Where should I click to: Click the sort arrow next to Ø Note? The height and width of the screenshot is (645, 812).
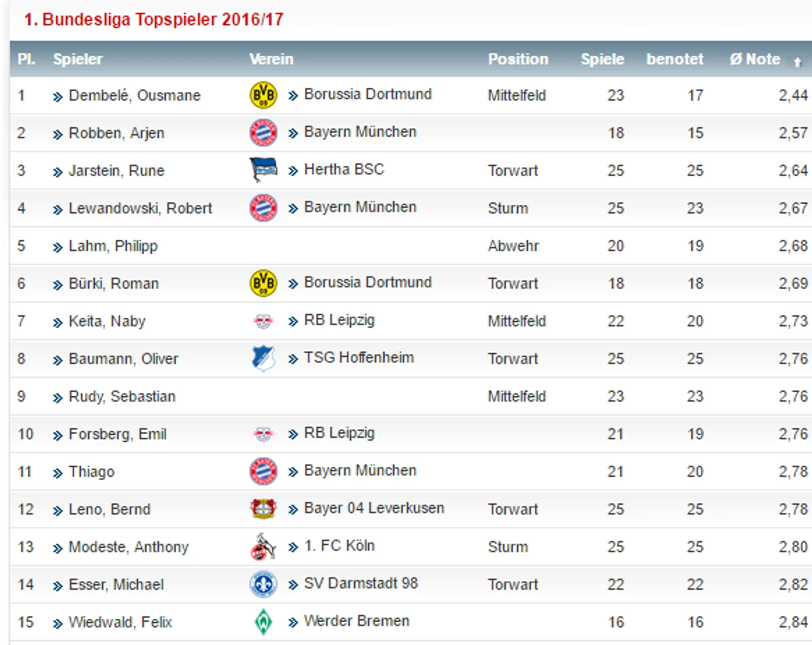[798, 62]
